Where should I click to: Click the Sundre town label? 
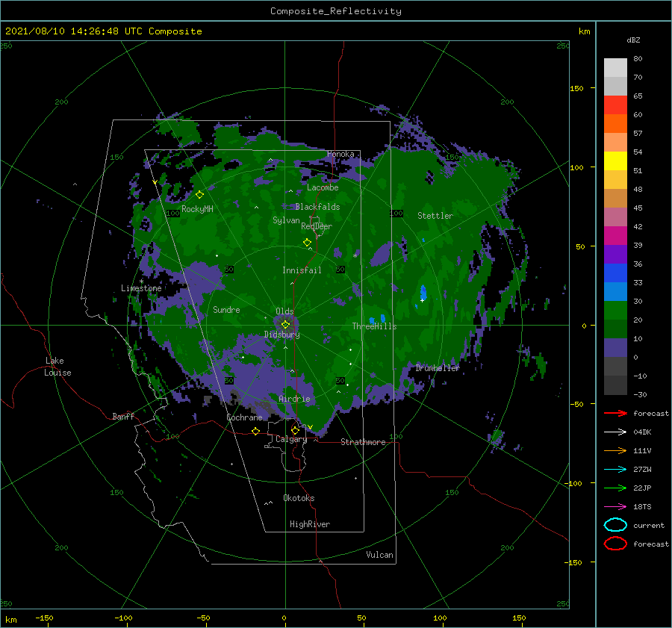(226, 309)
